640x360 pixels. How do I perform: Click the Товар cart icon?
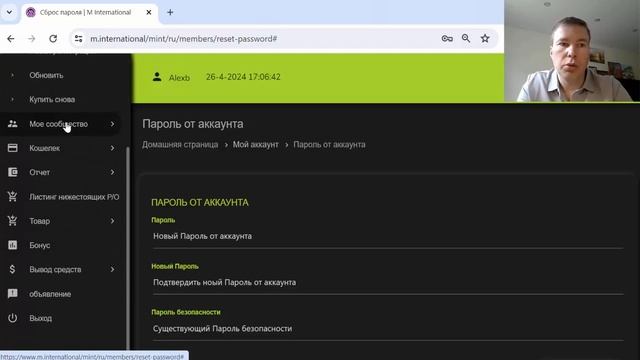coord(13,221)
